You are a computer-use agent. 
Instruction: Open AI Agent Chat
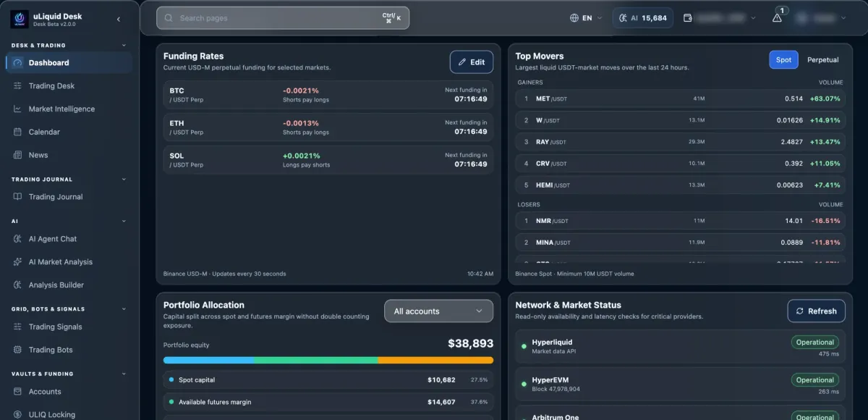[x=69, y=239]
